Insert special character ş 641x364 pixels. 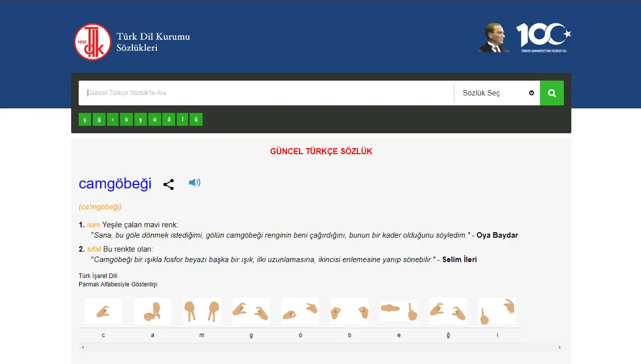point(140,119)
